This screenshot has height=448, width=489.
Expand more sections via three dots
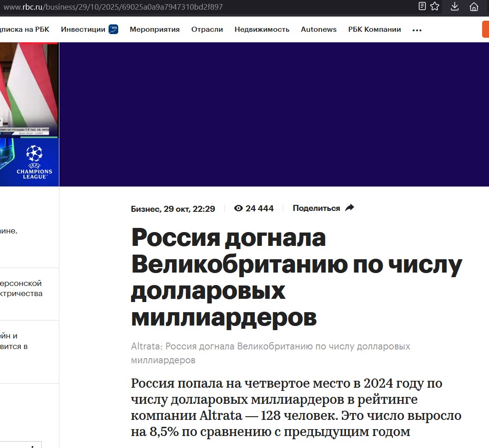click(x=417, y=30)
